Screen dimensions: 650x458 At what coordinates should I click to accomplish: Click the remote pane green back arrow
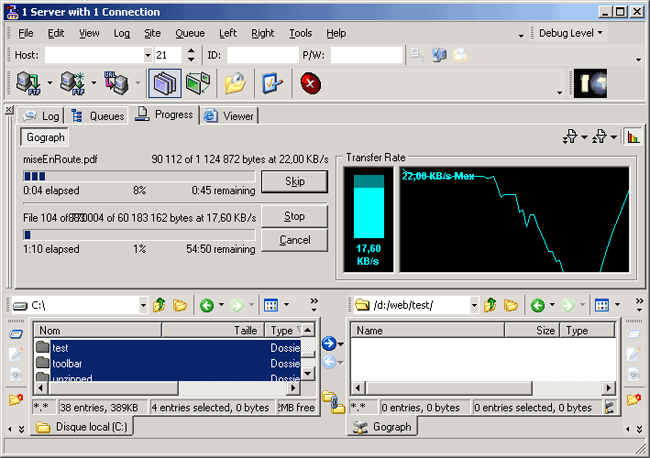coord(538,305)
